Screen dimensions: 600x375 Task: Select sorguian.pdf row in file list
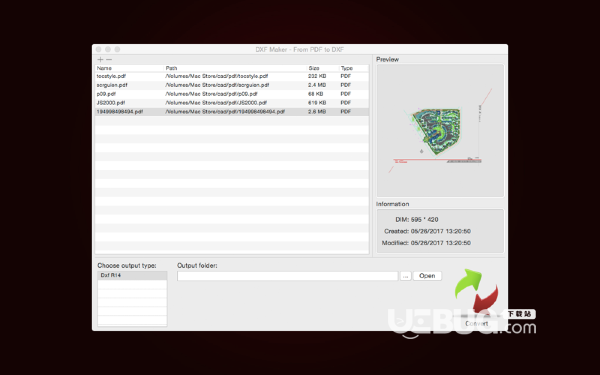point(232,85)
